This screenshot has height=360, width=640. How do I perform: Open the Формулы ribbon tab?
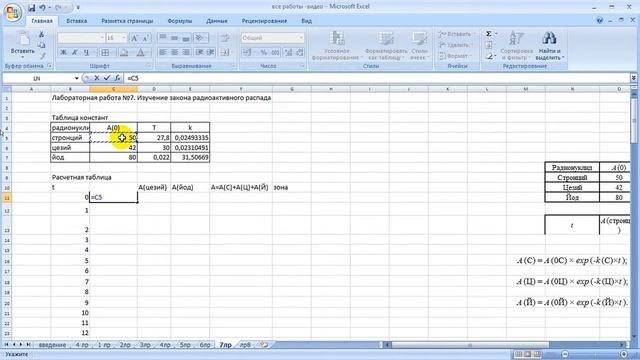[180, 21]
